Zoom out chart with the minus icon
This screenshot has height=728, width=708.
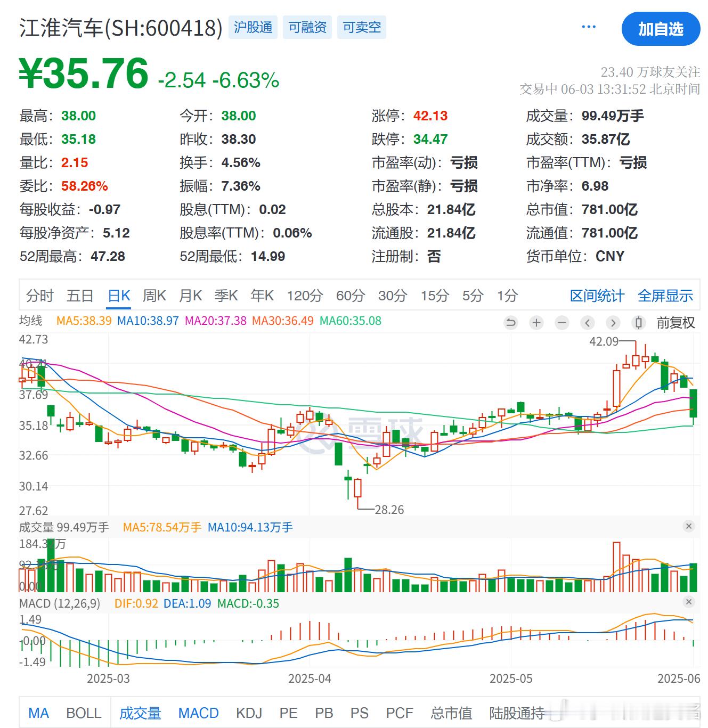pos(562,323)
